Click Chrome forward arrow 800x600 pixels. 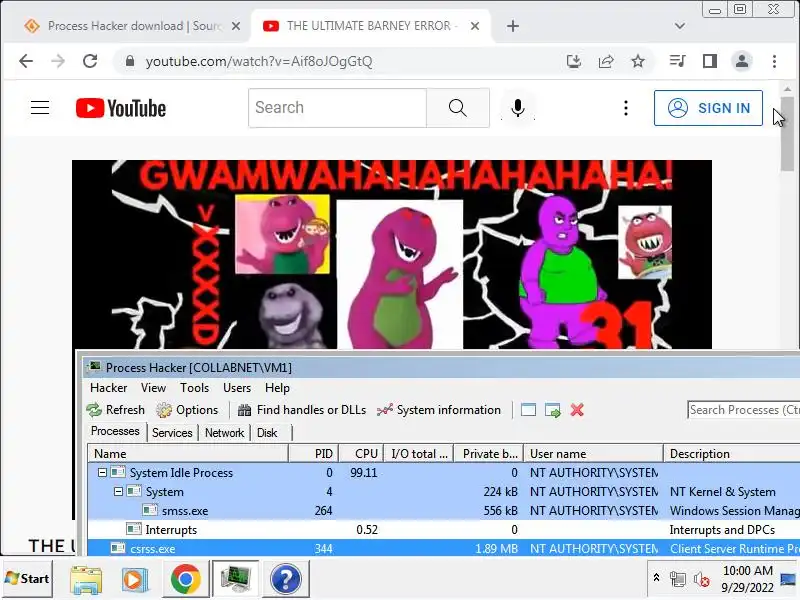tap(58, 61)
